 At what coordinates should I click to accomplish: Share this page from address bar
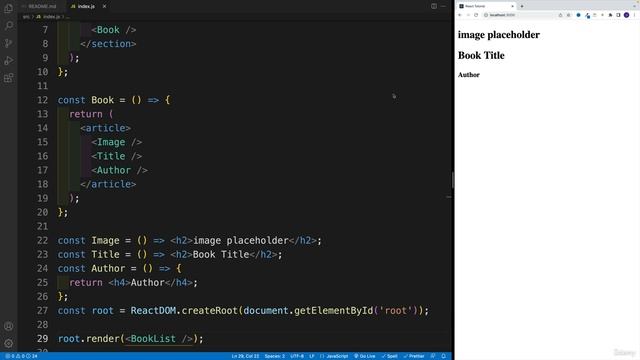pyautogui.click(x=560, y=15)
